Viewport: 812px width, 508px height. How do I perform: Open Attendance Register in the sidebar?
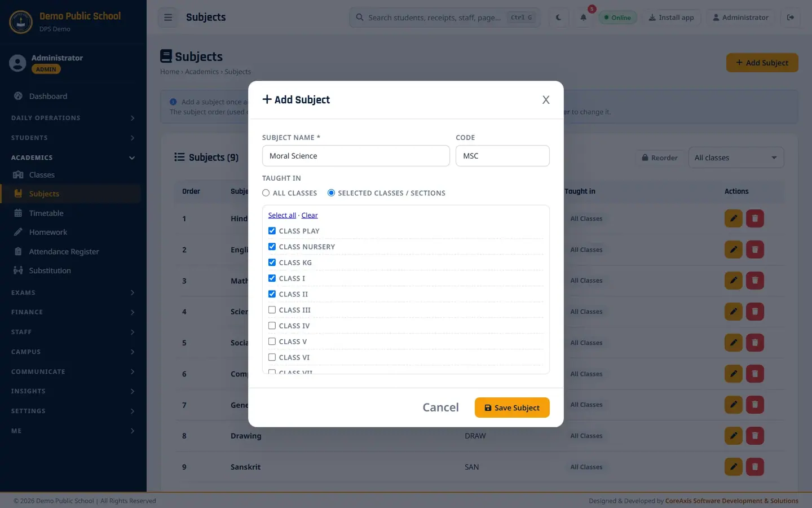(70, 252)
